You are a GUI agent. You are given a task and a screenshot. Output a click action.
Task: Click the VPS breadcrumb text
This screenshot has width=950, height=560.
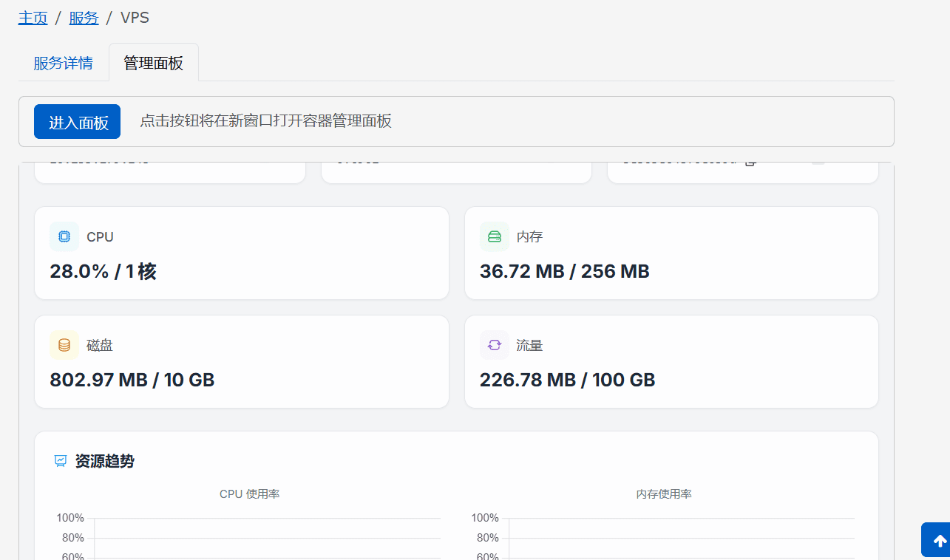pos(135,18)
